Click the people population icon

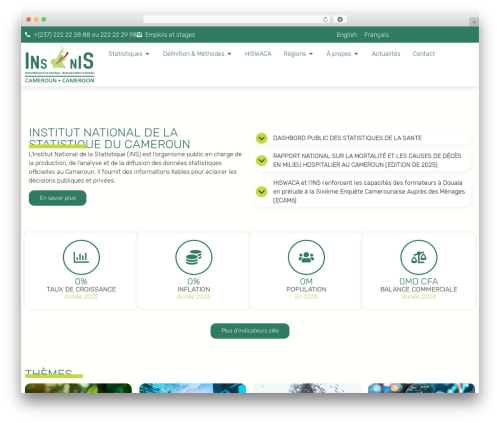tap(306, 257)
